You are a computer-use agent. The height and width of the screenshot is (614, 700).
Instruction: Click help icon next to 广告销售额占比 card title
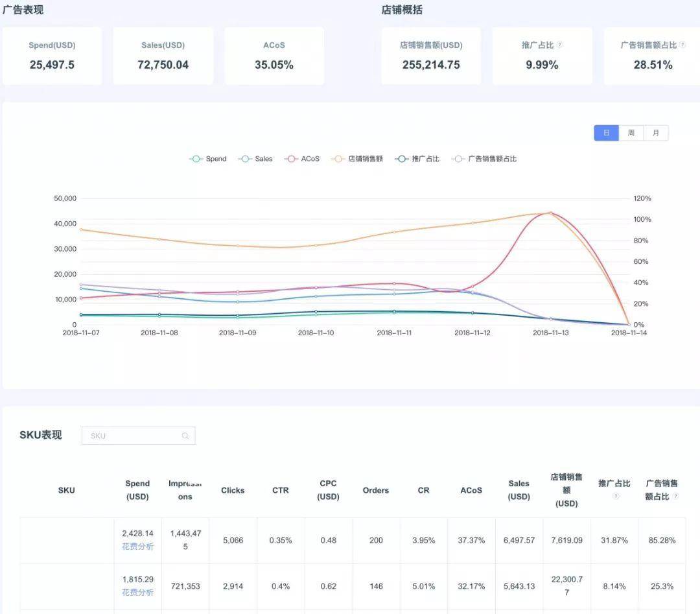pyautogui.click(x=682, y=45)
